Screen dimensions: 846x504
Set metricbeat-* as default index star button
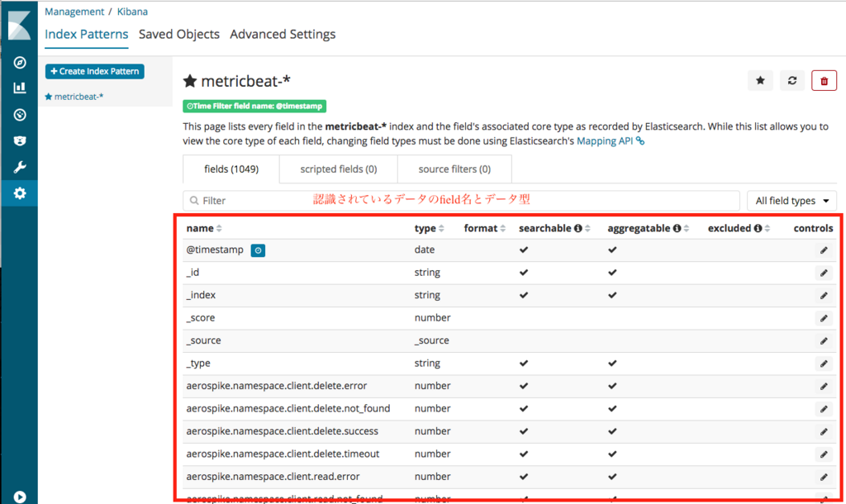(760, 81)
